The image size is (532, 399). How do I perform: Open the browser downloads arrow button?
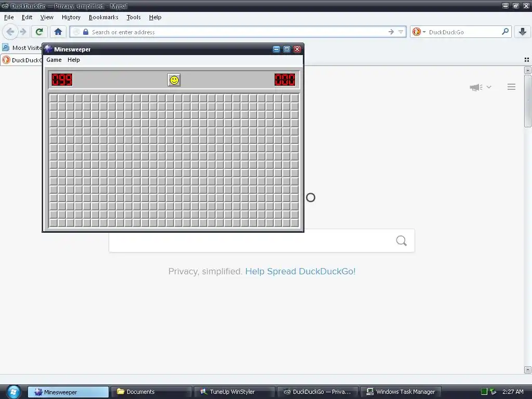point(523,32)
